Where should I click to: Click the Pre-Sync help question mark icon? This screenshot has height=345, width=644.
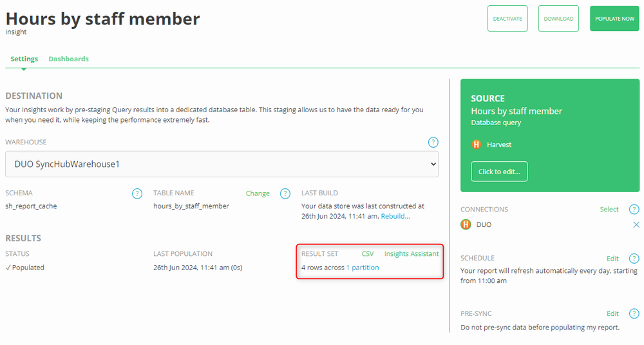pyautogui.click(x=634, y=314)
